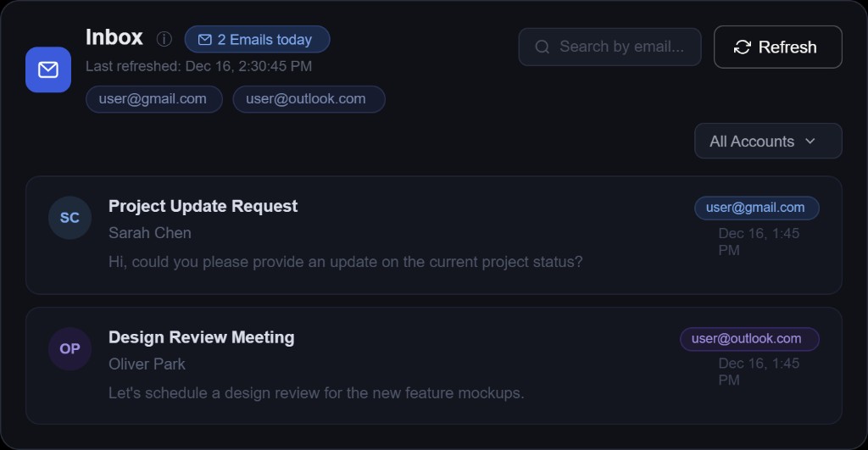Click the 2 Emails today badge
Image resolution: width=868 pixels, height=450 pixels.
point(257,40)
